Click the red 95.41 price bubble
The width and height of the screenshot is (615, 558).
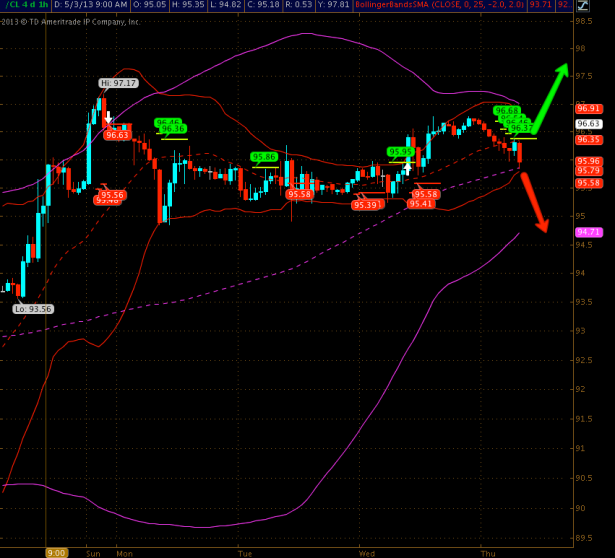pyautogui.click(x=420, y=204)
